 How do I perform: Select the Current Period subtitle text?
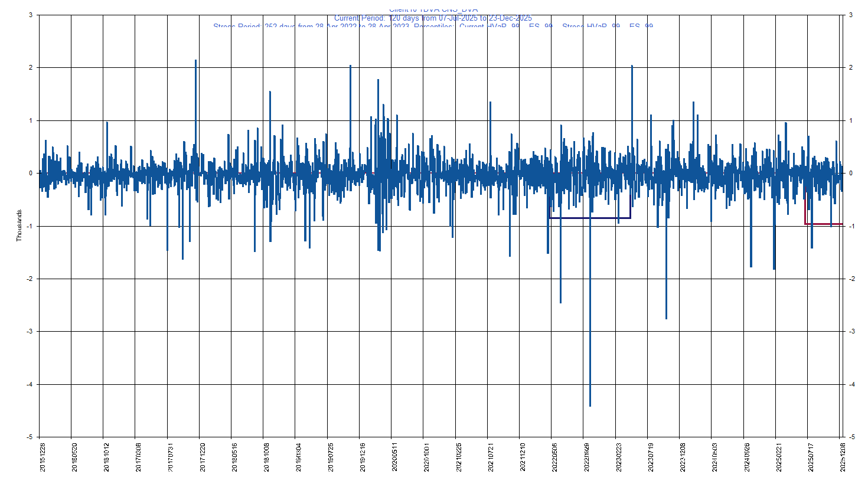(433, 18)
